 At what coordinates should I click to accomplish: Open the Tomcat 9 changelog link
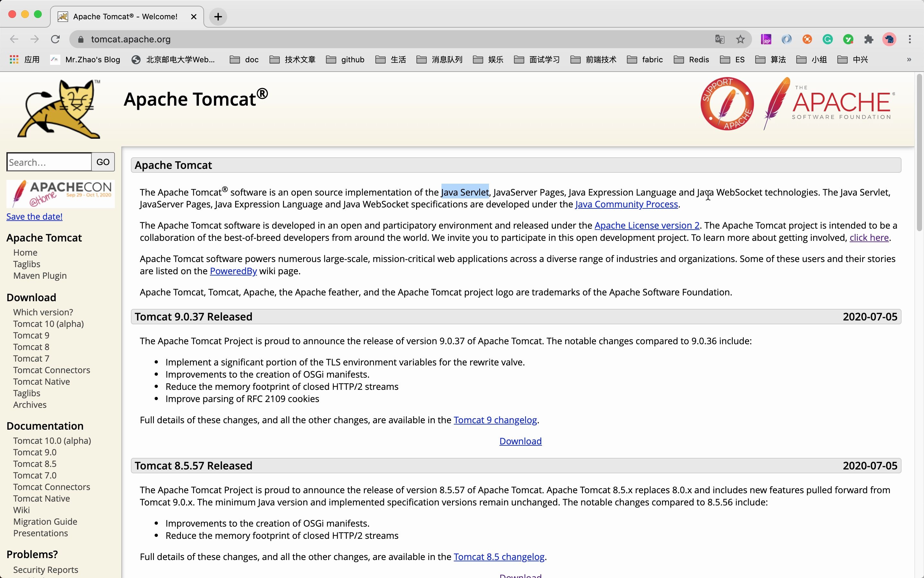495,420
